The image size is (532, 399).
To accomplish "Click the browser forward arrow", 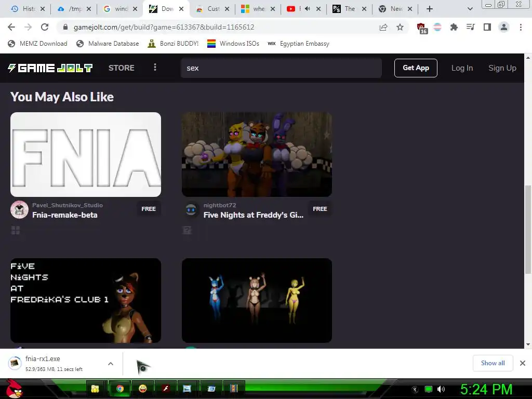I will [x=28, y=27].
